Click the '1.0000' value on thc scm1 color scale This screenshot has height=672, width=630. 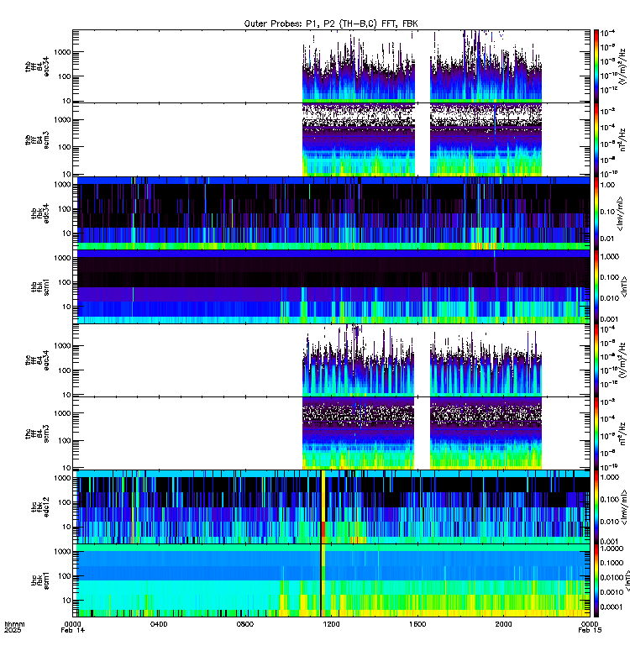pyautogui.click(x=612, y=549)
